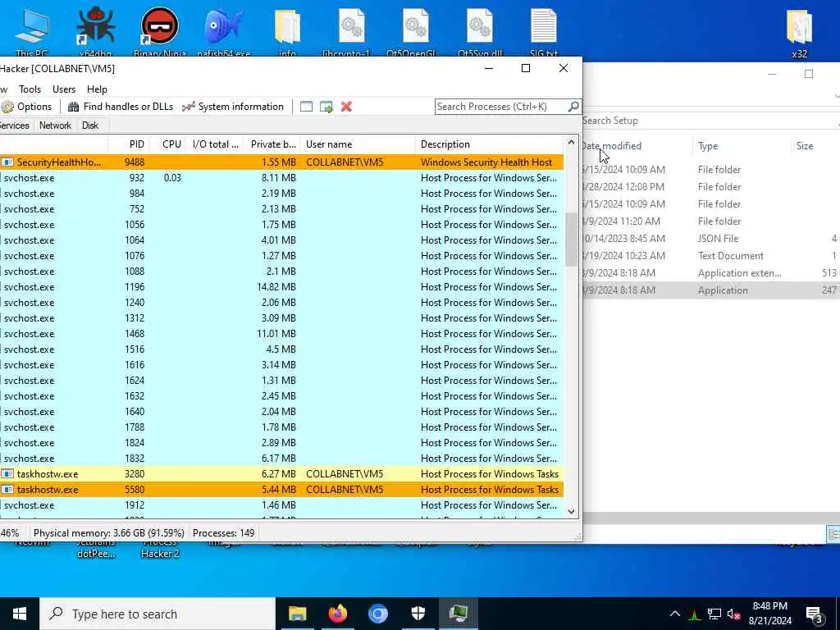Screen dimensions: 840x630
Task: Open This PC desktop icon
Action: pyautogui.click(x=32, y=32)
